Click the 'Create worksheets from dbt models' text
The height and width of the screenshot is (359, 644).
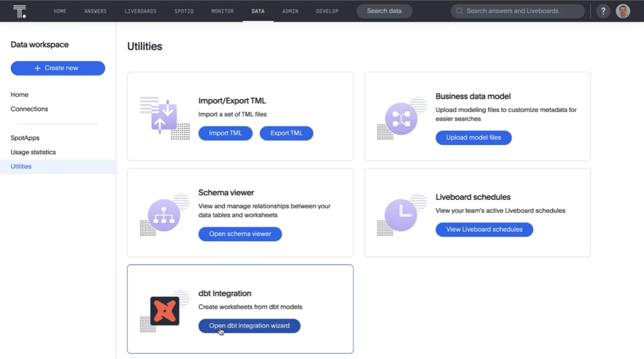250,307
